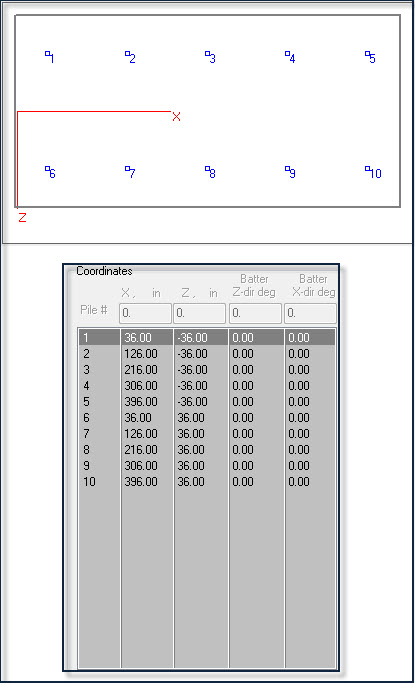Click the Batter Z-dir deg input field

pos(255,313)
